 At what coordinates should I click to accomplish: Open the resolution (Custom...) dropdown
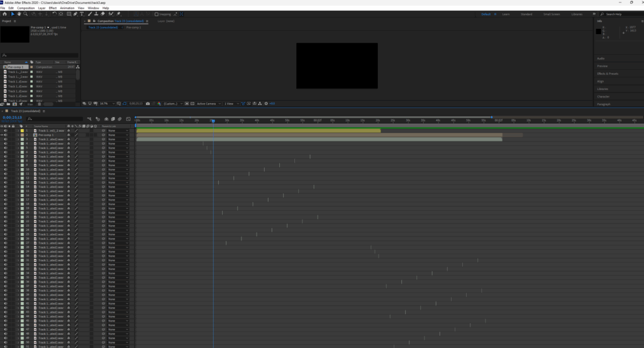[x=173, y=104]
